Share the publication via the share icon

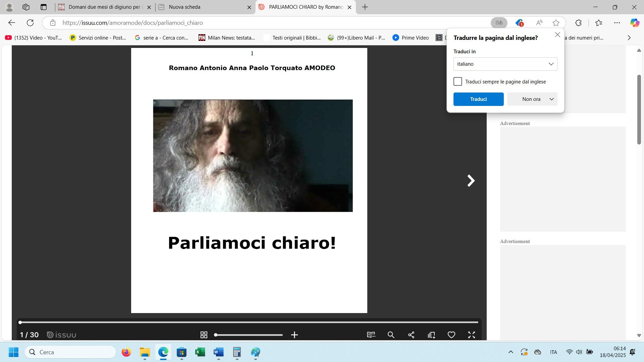(x=411, y=335)
